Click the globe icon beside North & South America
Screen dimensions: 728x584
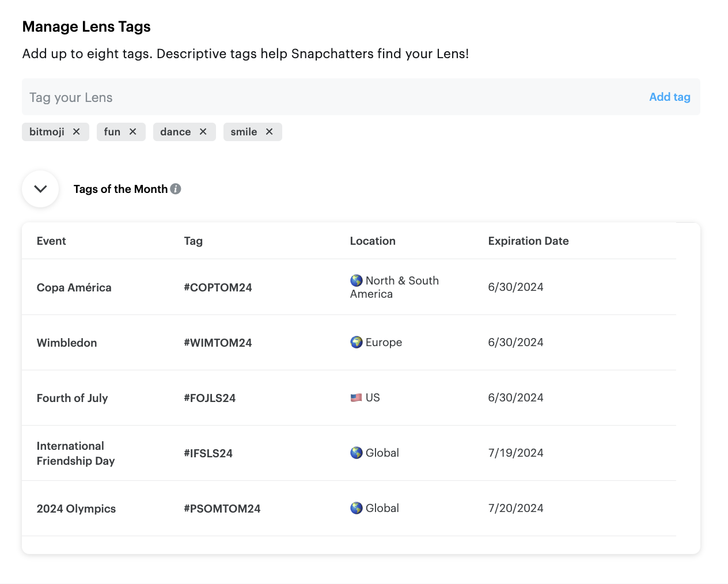[356, 280]
